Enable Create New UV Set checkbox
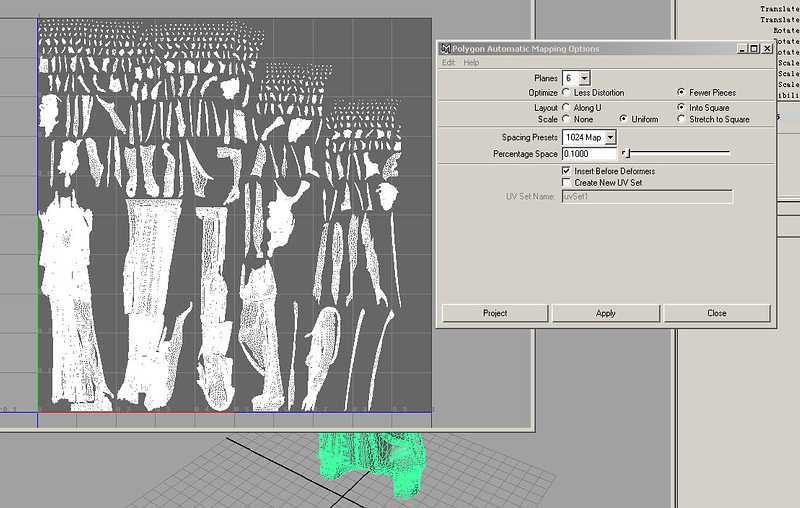Screen dimensions: 800x508 click(566, 182)
